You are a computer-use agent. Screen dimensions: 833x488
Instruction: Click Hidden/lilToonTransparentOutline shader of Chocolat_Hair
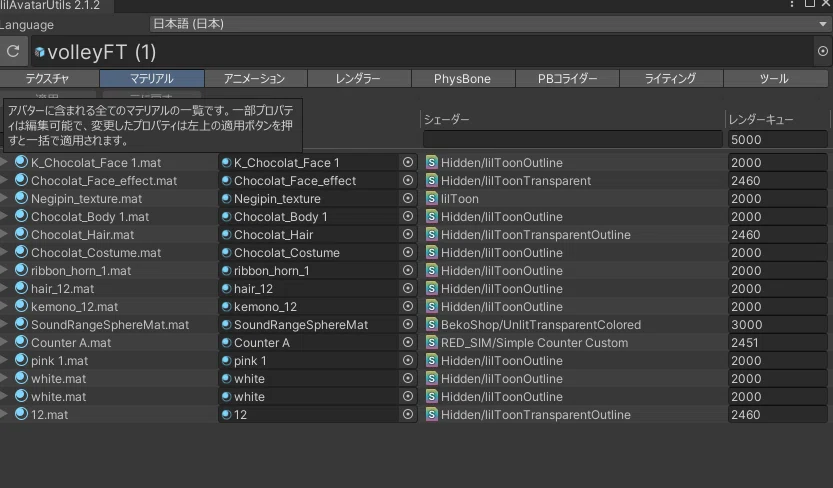[x=536, y=235]
